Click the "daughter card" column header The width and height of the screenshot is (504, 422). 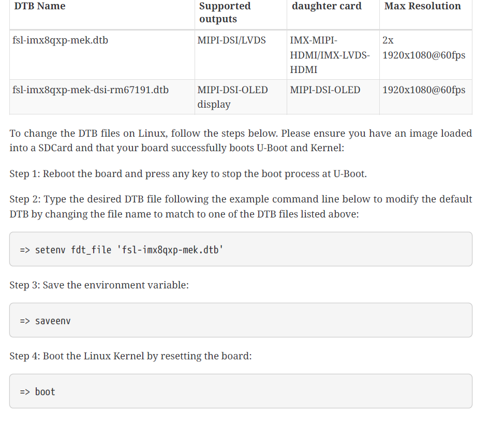click(x=327, y=6)
